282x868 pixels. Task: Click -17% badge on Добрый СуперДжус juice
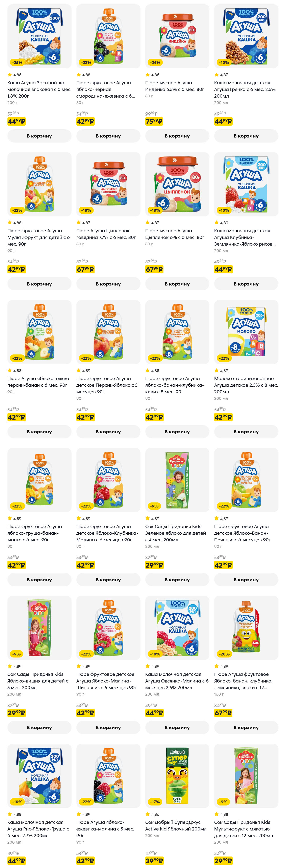tap(155, 802)
